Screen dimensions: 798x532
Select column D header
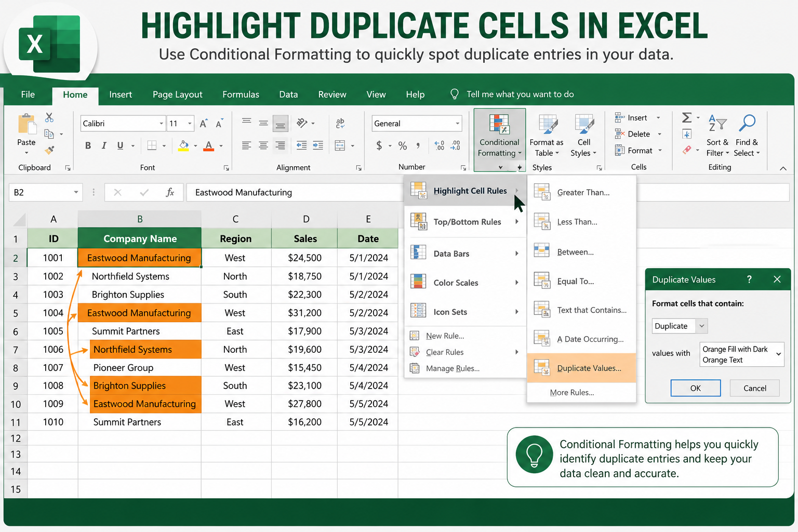[306, 219]
